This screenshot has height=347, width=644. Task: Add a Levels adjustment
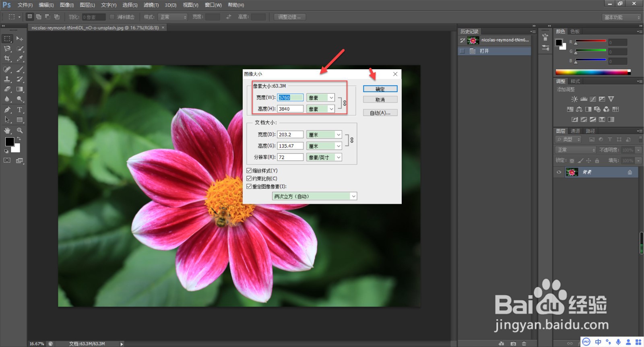click(x=584, y=99)
